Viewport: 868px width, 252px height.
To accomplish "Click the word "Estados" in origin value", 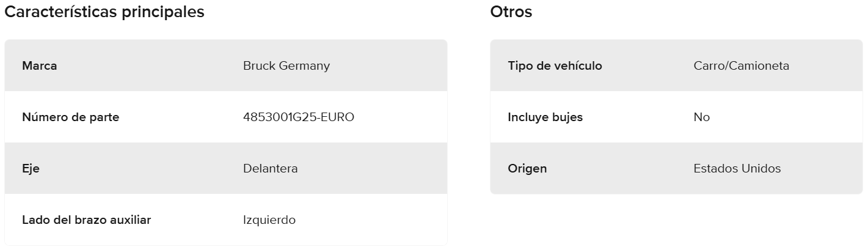I will pyautogui.click(x=715, y=168).
